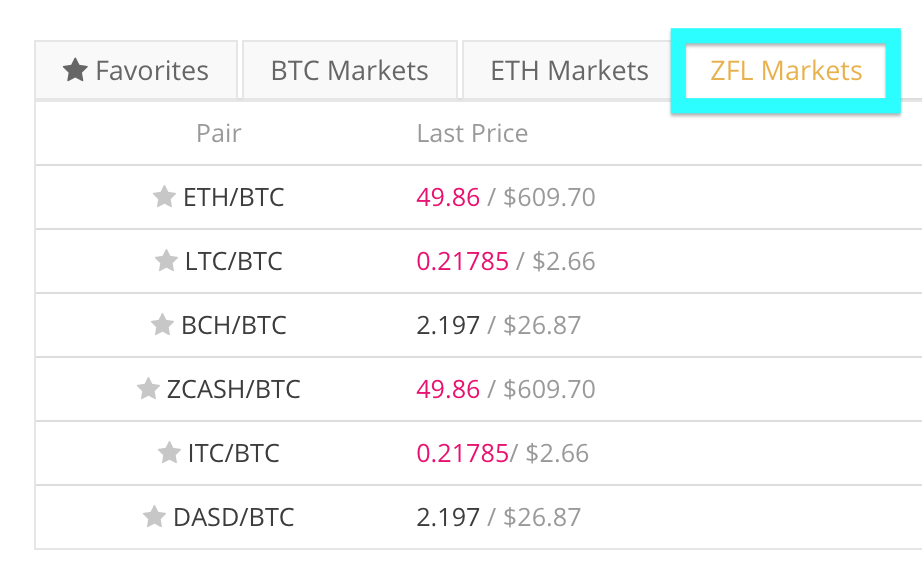Click the star icon beside ITC/BTC
Screen dimensions: 922x580
[169, 453]
